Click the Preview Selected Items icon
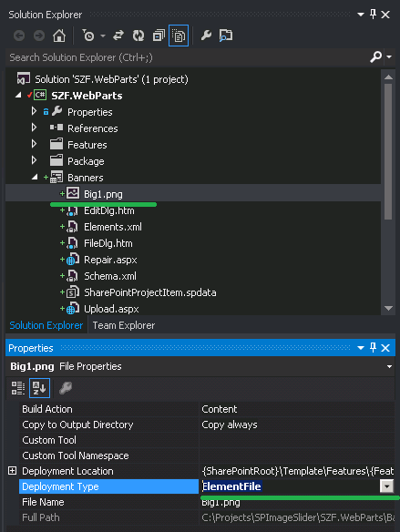The image size is (400, 532). tap(226, 36)
